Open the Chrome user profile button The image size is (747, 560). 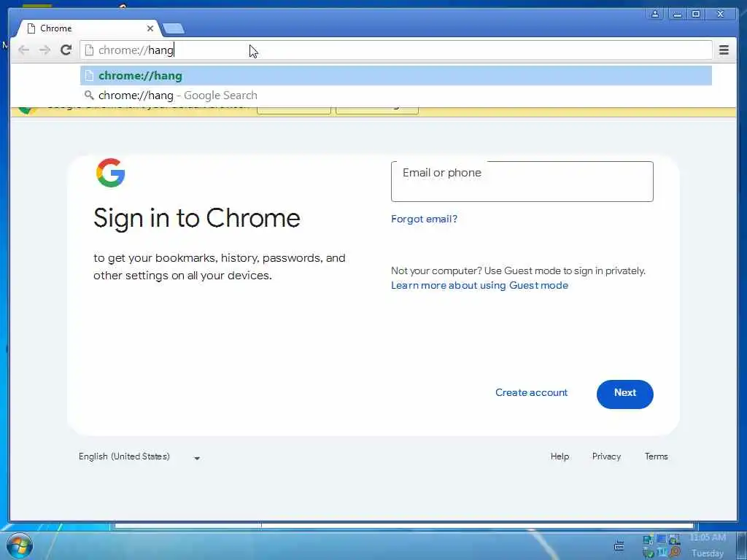coord(655,14)
